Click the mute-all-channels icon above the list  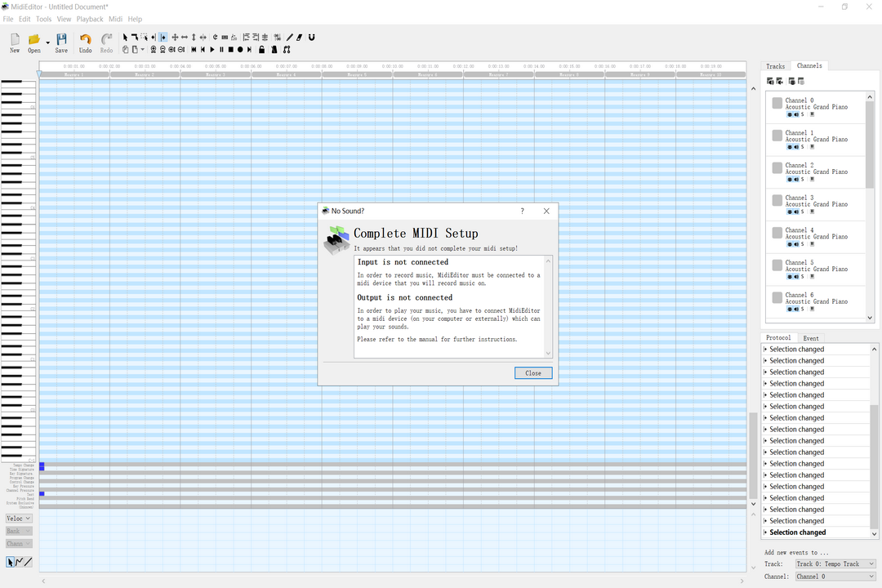[771, 81]
